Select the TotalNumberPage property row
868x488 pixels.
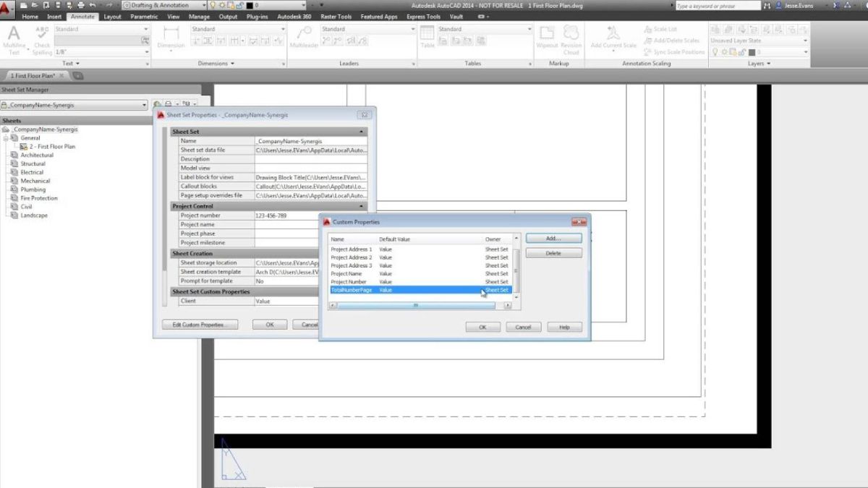tap(420, 290)
